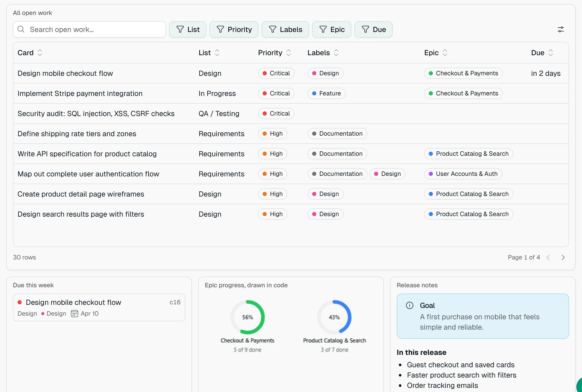This screenshot has height=392, width=582.
Task: Open the c16 card in Due this week
Action: (x=99, y=307)
